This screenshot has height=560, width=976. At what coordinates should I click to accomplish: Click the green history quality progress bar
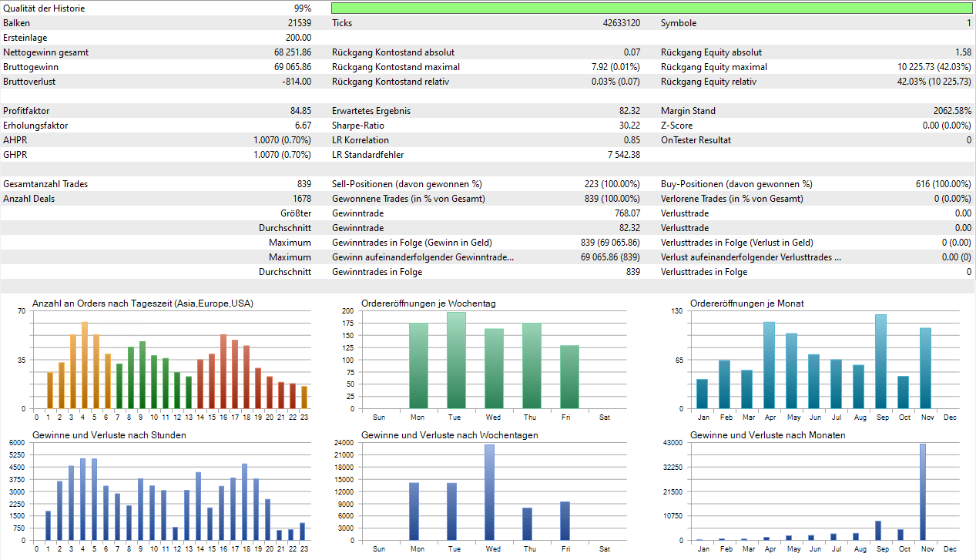tap(652, 8)
